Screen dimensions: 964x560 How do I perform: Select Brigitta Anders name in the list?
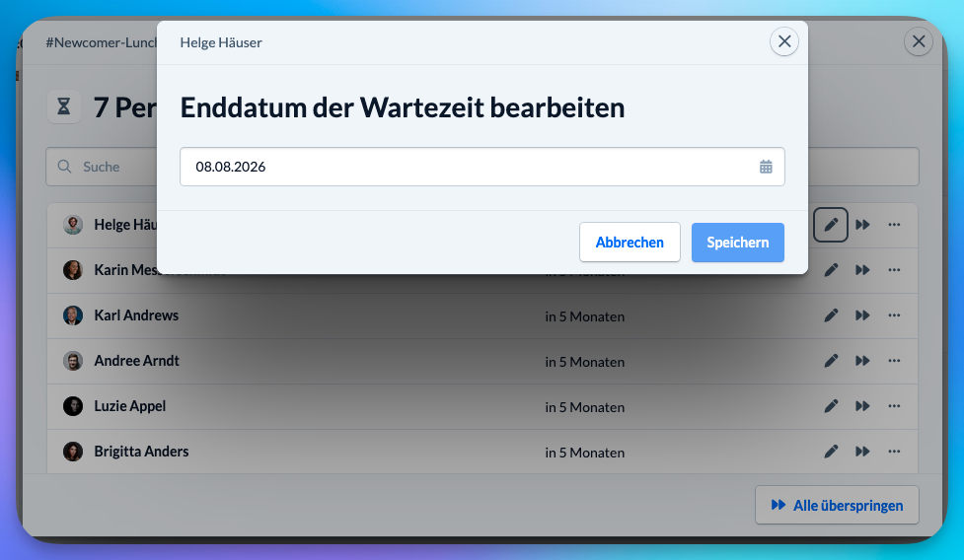pos(141,452)
